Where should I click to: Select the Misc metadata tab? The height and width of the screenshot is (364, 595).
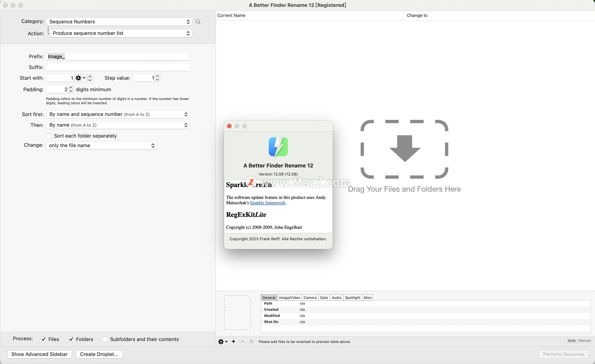click(368, 298)
